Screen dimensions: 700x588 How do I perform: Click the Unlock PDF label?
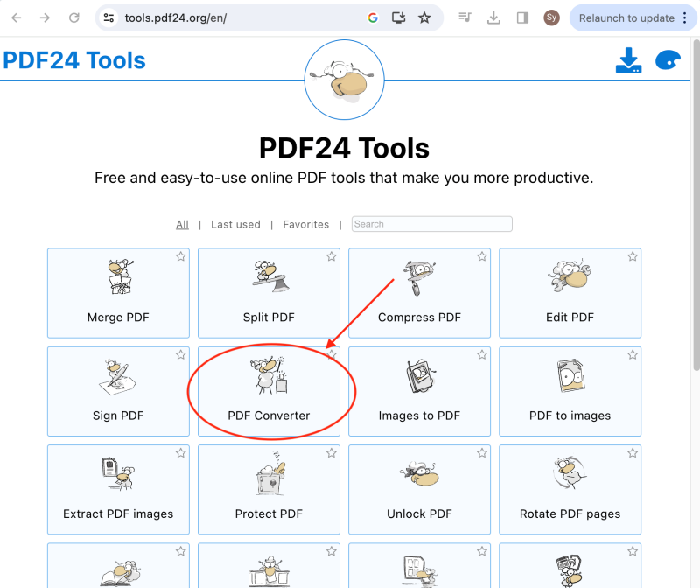click(420, 514)
